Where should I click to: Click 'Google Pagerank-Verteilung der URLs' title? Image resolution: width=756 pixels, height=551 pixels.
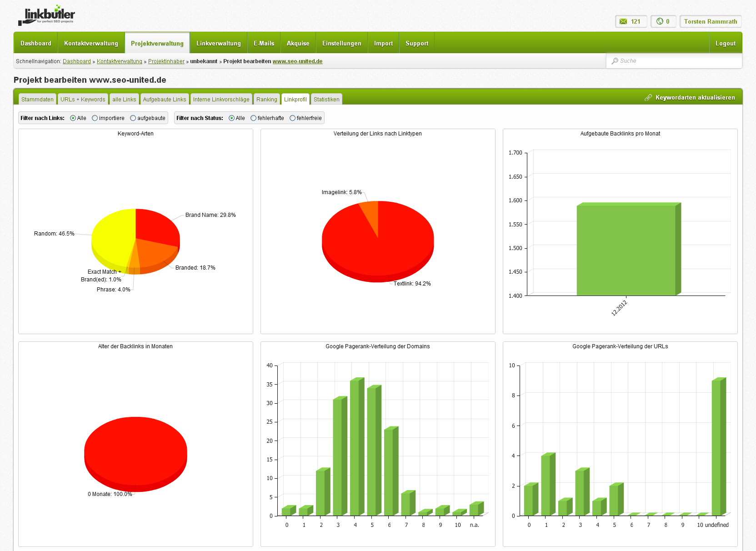pyautogui.click(x=620, y=346)
